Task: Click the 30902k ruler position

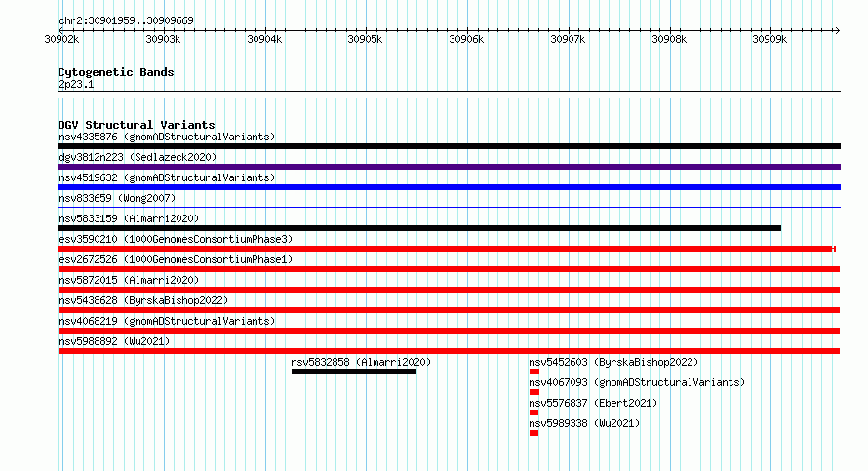Action: point(61,39)
